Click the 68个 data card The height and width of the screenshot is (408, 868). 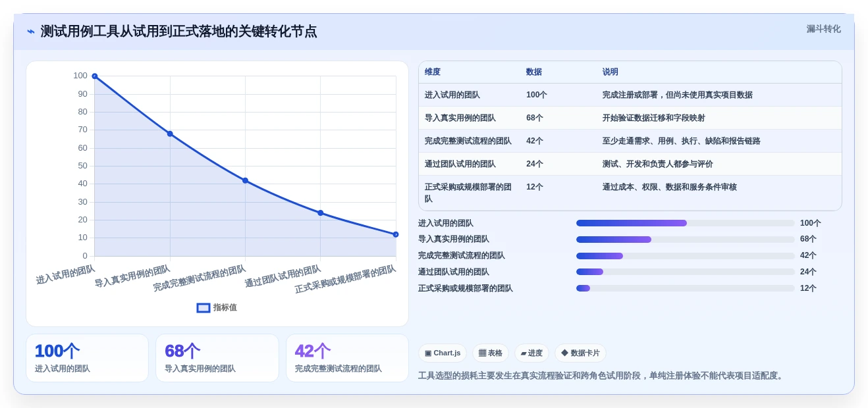click(217, 358)
